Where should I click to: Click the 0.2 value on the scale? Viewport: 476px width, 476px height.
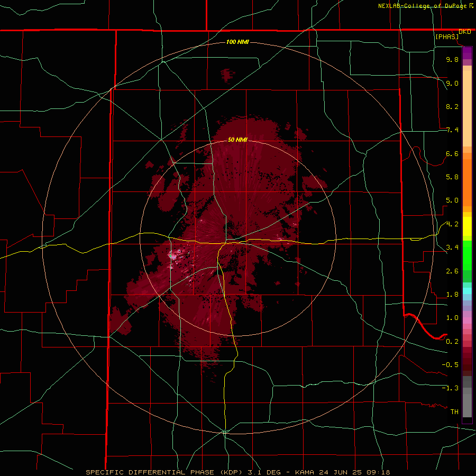point(452,342)
